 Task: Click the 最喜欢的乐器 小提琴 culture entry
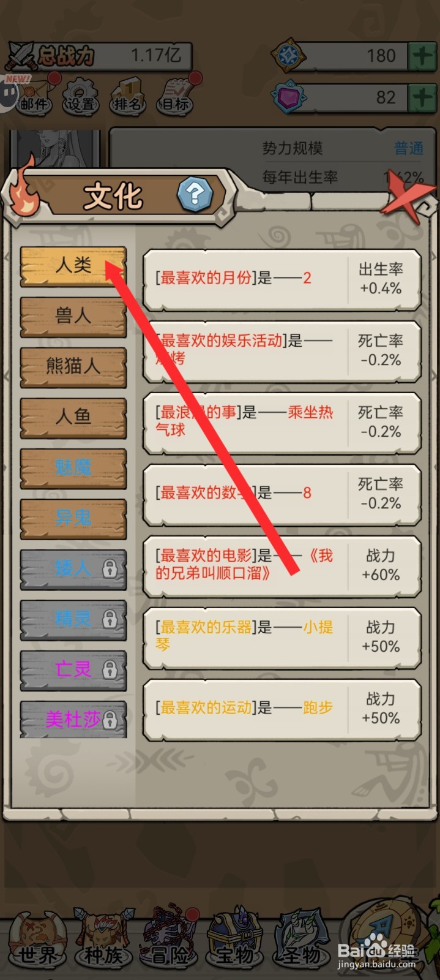pyautogui.click(x=282, y=637)
